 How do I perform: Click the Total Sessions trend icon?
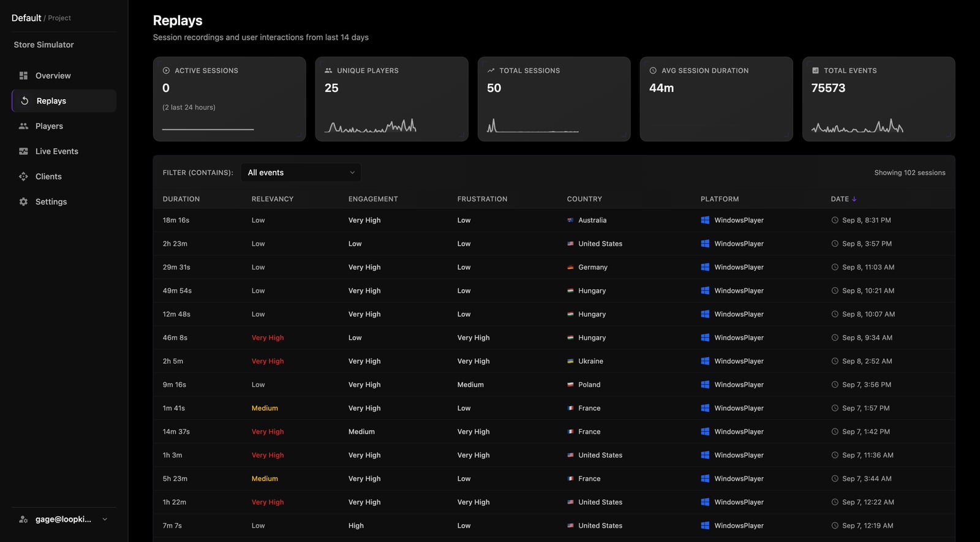491,70
